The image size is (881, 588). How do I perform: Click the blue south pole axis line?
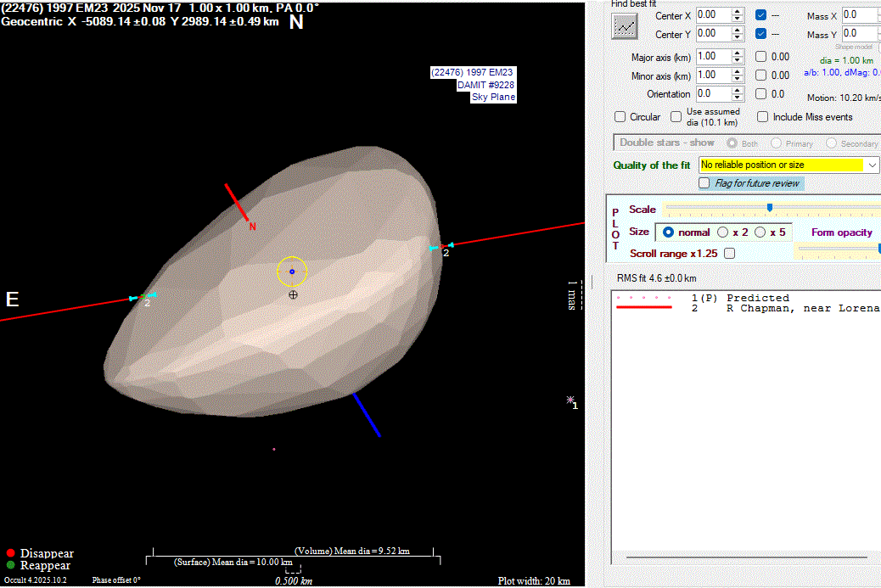pyautogui.click(x=366, y=414)
